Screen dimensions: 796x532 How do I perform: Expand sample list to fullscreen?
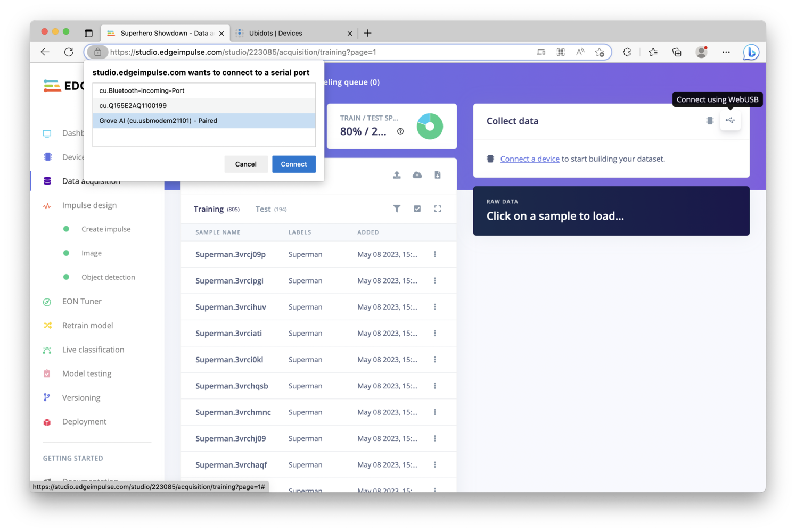pyautogui.click(x=438, y=209)
